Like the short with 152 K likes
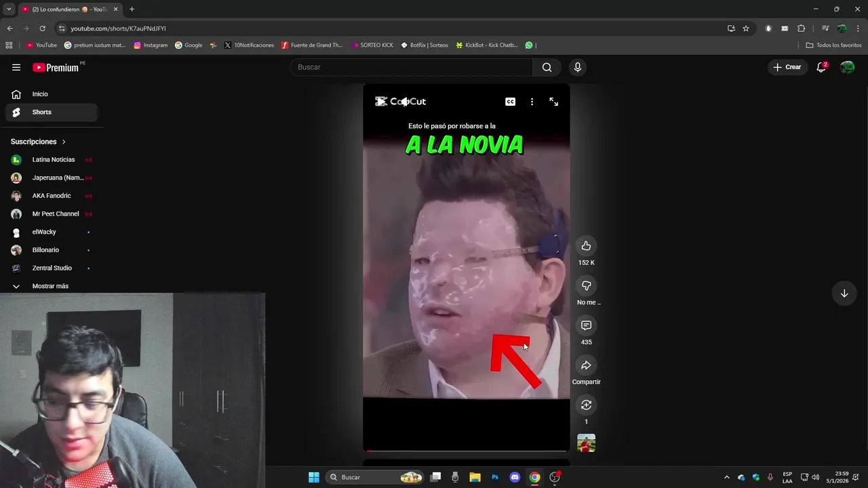 (x=587, y=246)
